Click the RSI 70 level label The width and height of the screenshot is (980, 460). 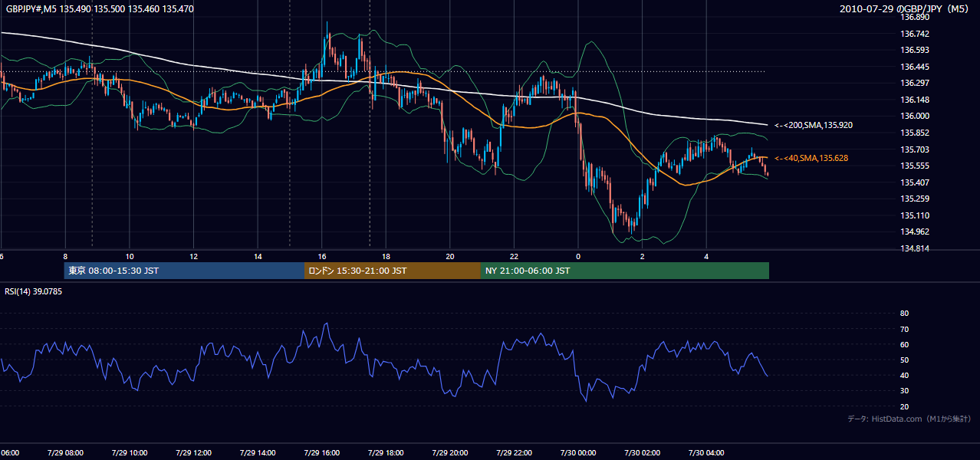point(905,329)
